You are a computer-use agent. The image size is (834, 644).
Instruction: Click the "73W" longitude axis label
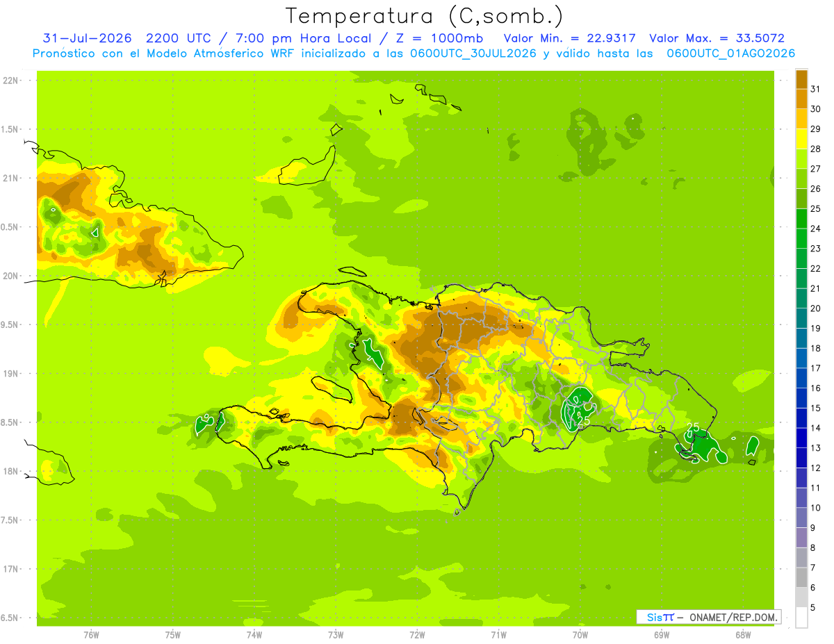pos(336,634)
